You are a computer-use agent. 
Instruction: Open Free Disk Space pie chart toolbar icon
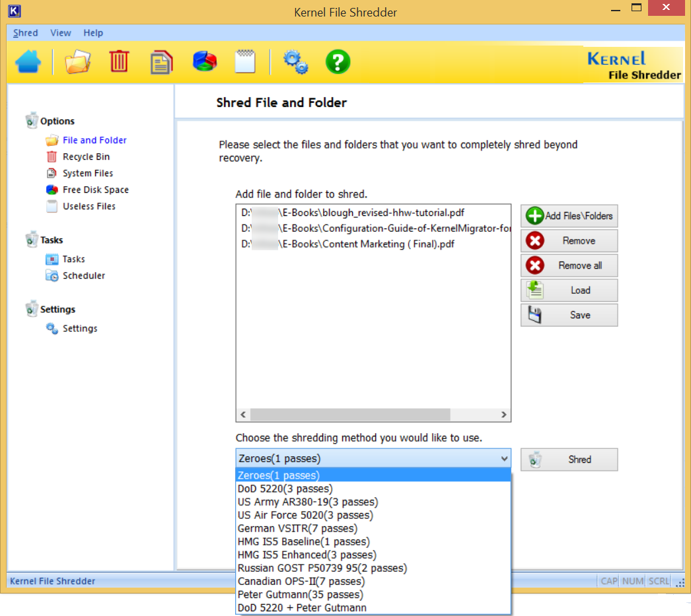click(x=205, y=61)
